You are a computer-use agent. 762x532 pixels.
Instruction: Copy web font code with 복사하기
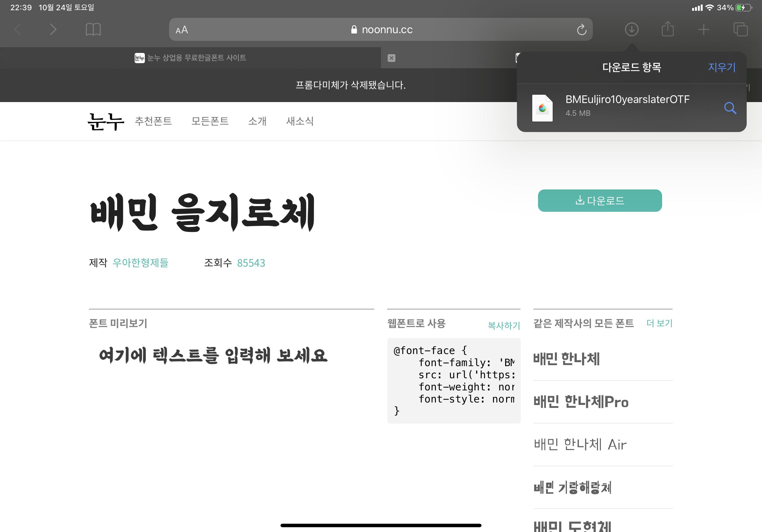tap(504, 325)
